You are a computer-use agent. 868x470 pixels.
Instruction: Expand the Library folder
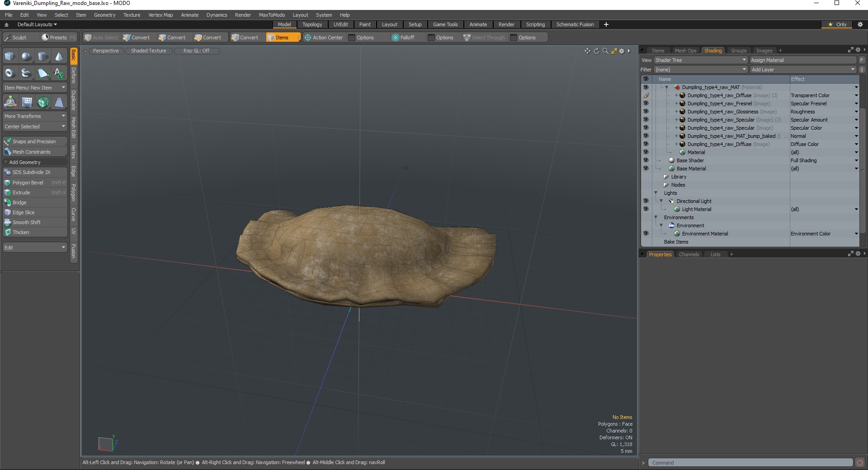tap(666, 177)
